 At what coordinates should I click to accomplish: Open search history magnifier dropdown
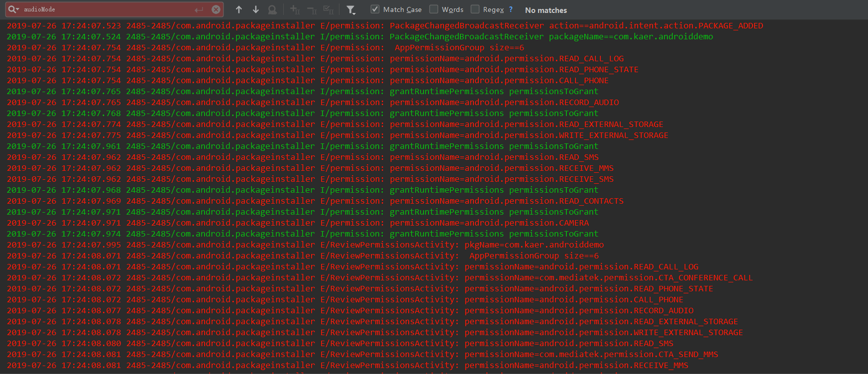[13, 9]
